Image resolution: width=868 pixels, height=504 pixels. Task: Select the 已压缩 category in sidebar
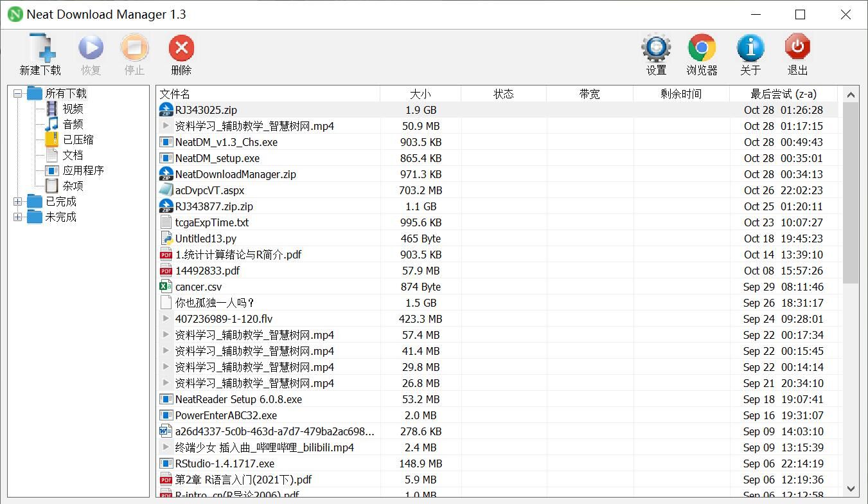[x=78, y=140]
